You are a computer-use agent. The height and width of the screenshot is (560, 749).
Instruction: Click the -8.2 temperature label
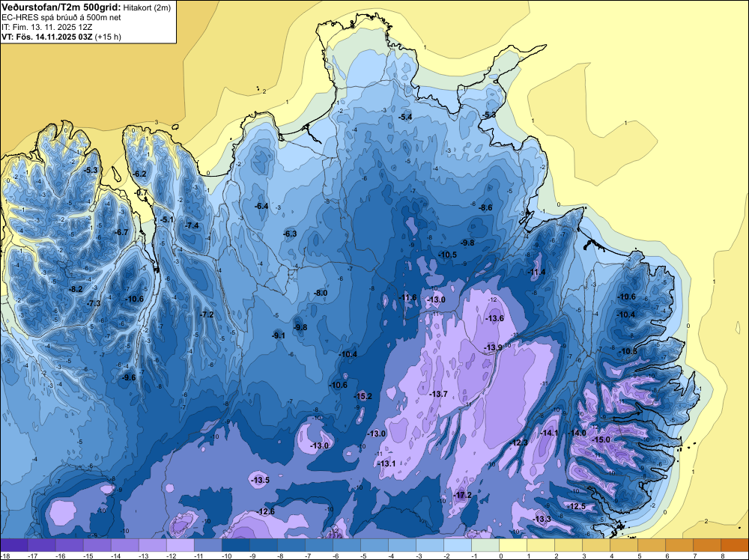76,289
